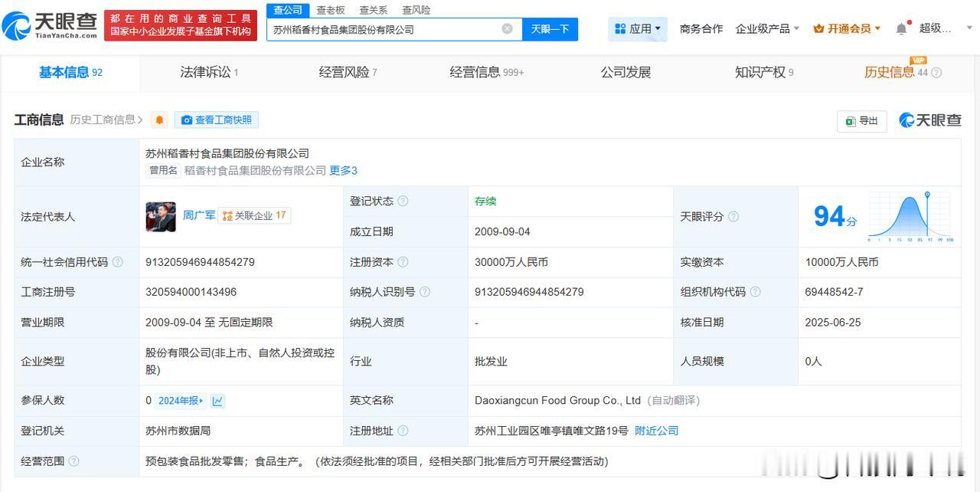Screen dimensions: 980x492
Task: Click the help icon next to 经营范围
Action: tap(73, 461)
